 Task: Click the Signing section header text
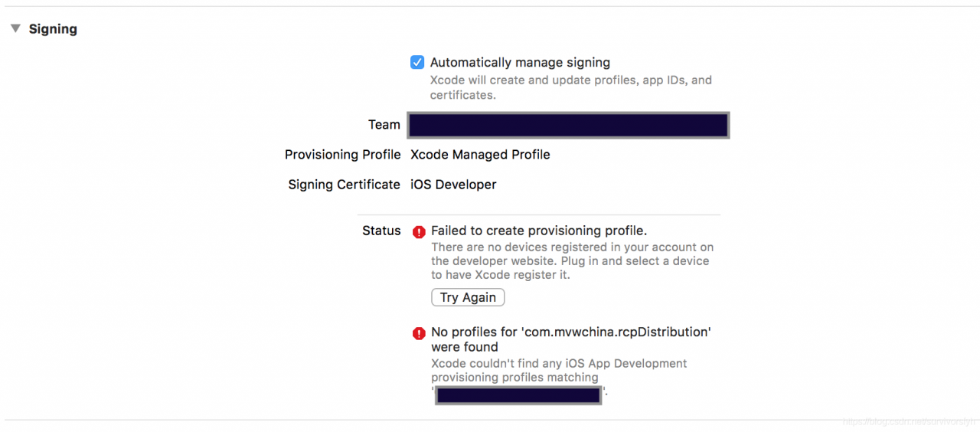(x=53, y=29)
